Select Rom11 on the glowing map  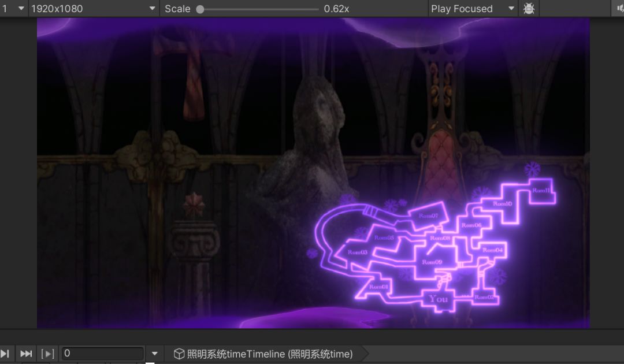pos(541,190)
